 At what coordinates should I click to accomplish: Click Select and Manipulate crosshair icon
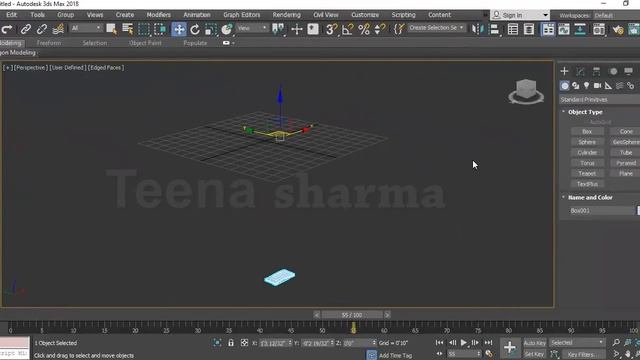click(297, 29)
